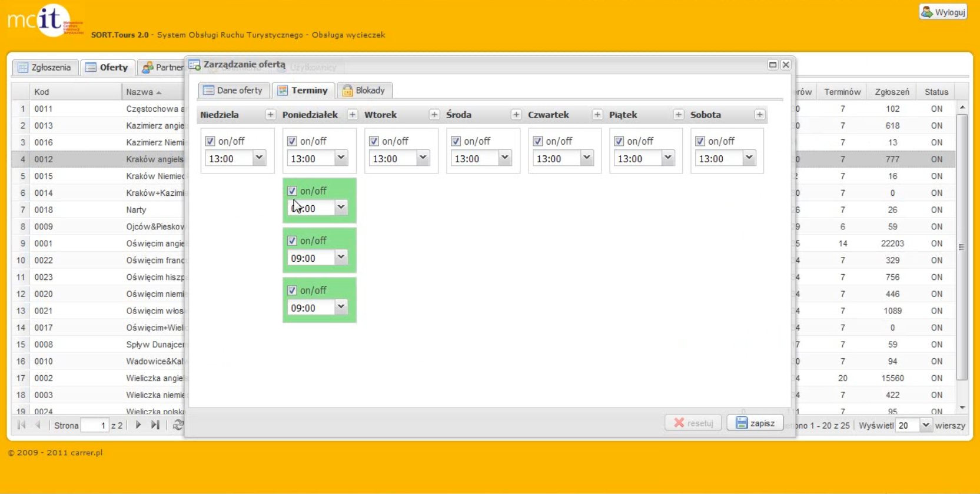Click the offers grid vertical scrollbar
This screenshot has width=980, height=494.
coord(962,247)
